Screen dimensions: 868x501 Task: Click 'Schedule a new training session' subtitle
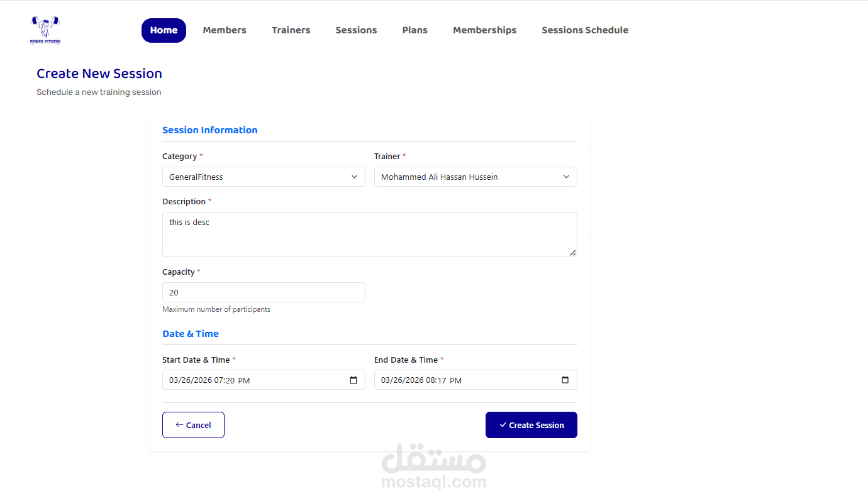99,92
